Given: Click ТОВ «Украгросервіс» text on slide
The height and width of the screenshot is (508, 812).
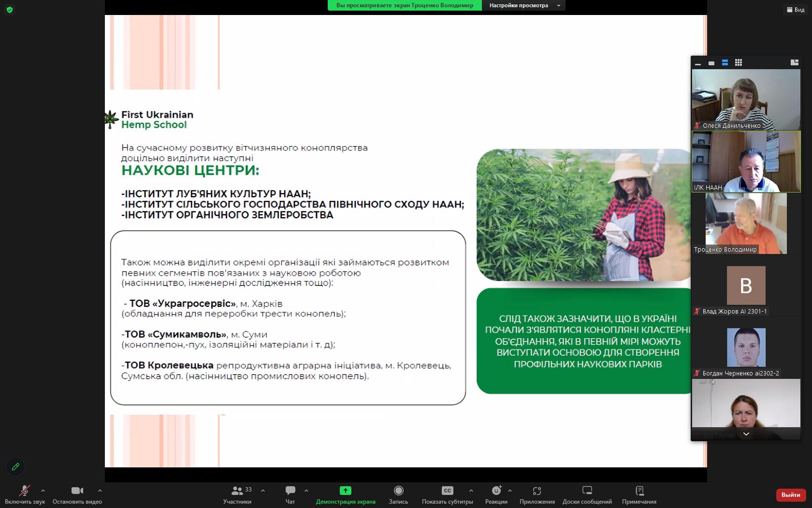Looking at the screenshot, I should coord(183,303).
